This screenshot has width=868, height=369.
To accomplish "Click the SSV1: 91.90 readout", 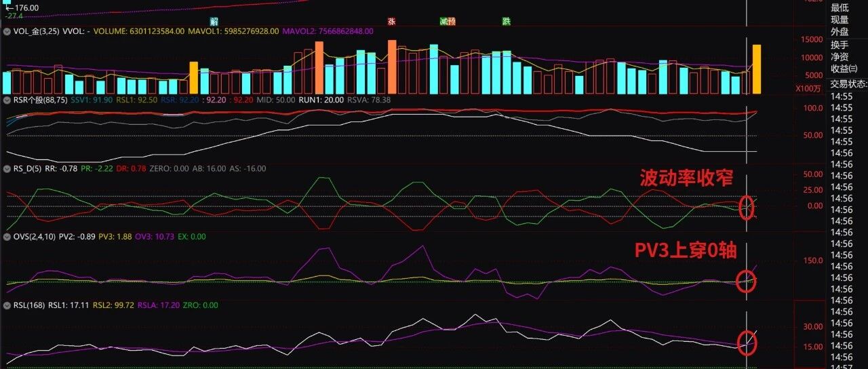I will 92,100.
